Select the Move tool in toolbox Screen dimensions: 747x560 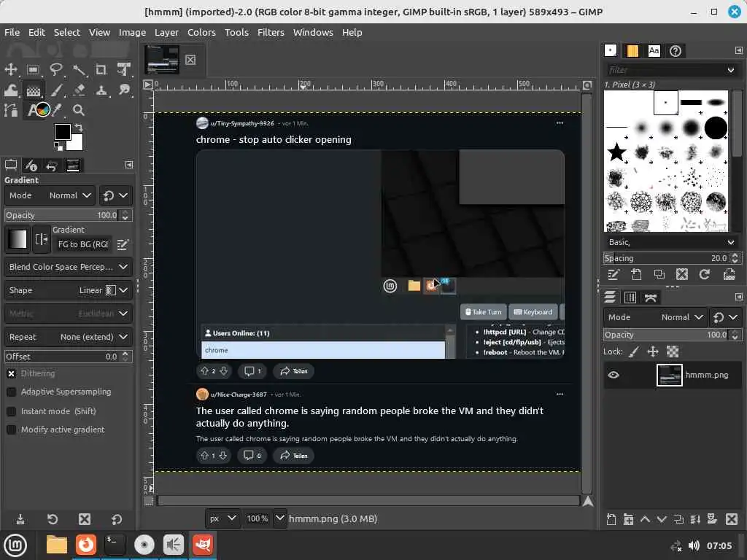click(10, 69)
